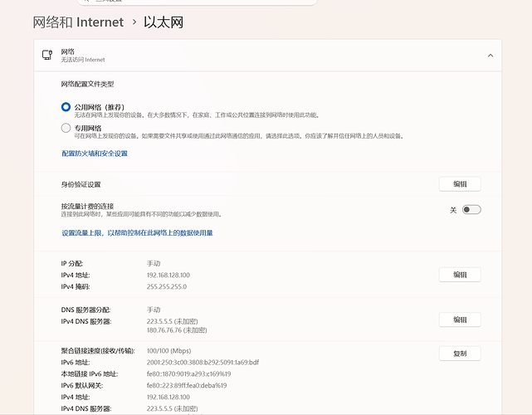Click the 无法访问 Internet status text
The image size is (532, 415).
pos(83,60)
